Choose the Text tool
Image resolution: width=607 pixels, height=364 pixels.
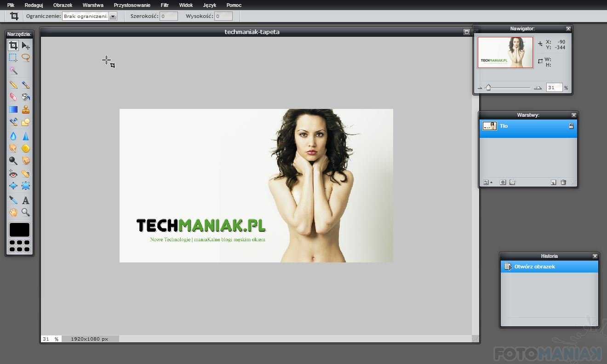26,200
